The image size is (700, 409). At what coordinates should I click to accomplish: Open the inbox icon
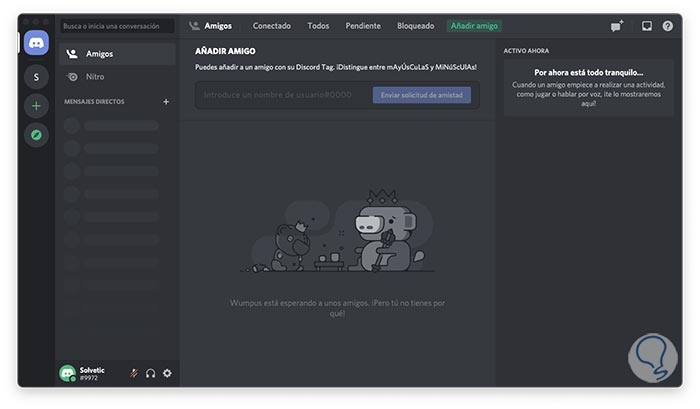[x=647, y=26]
